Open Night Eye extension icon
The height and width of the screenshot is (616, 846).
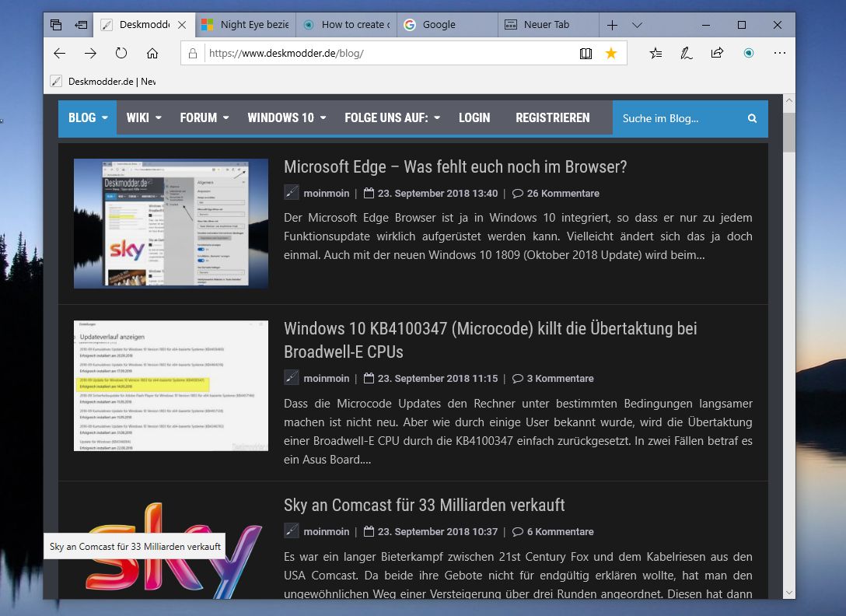point(748,53)
